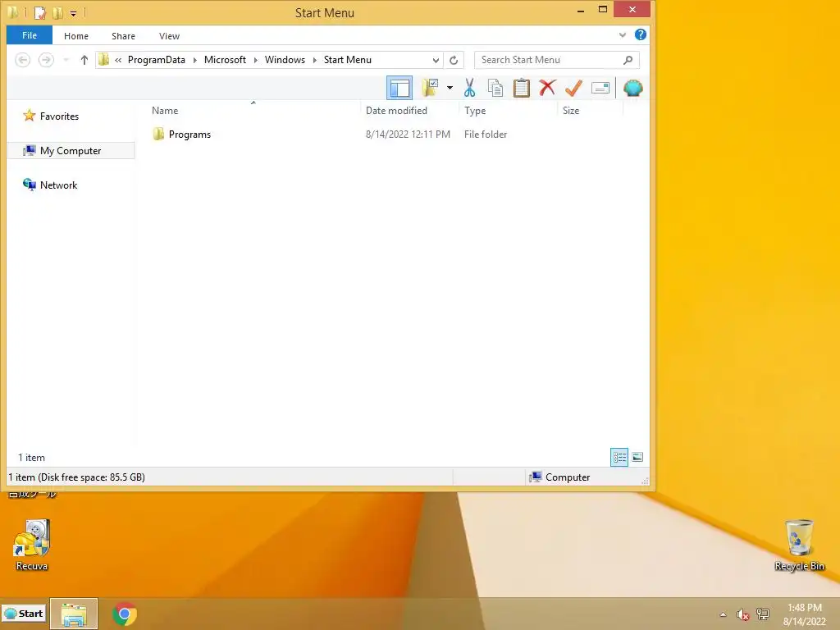This screenshot has height=630, width=840.
Task: Click quick access Properties icon
Action: click(x=40, y=11)
